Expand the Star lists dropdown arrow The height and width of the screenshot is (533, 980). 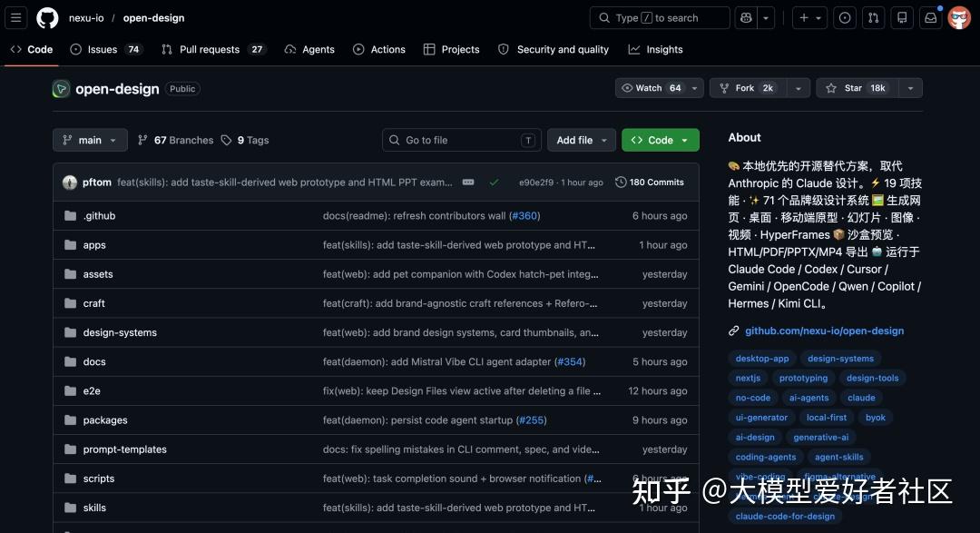[x=911, y=88]
